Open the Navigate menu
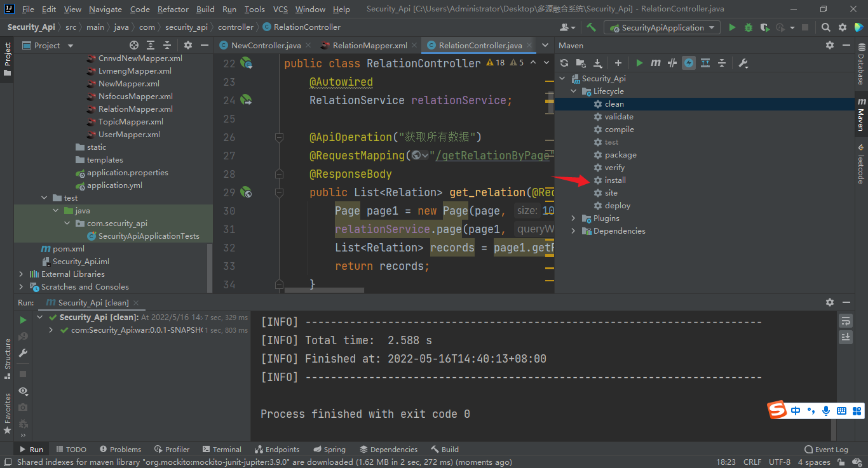Screen dimensions: 868x468 [x=105, y=10]
